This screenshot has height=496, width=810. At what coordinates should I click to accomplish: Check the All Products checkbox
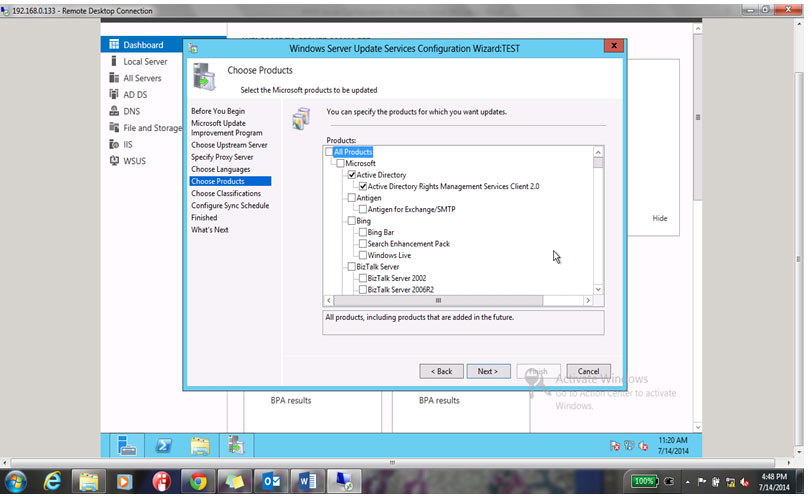[x=329, y=152]
